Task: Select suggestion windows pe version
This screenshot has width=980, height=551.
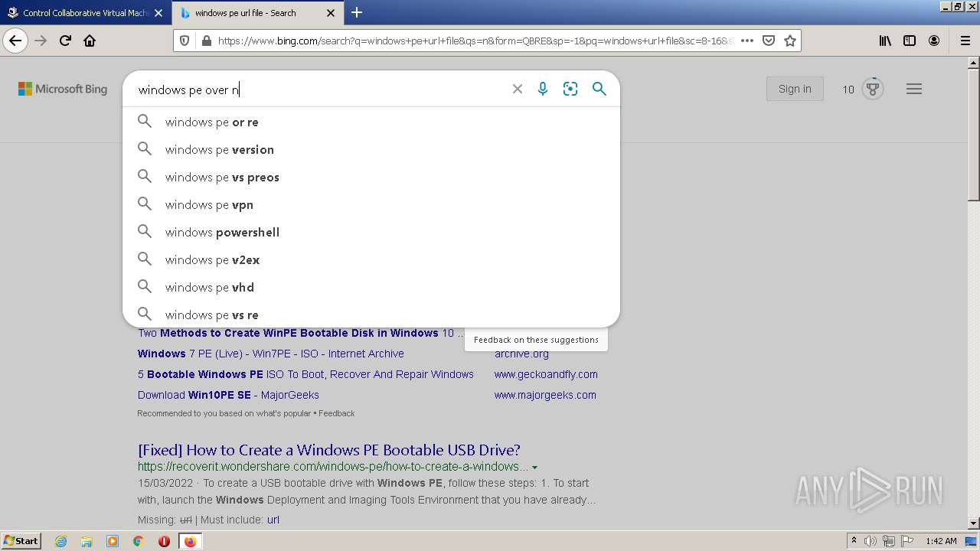Action: pos(371,149)
